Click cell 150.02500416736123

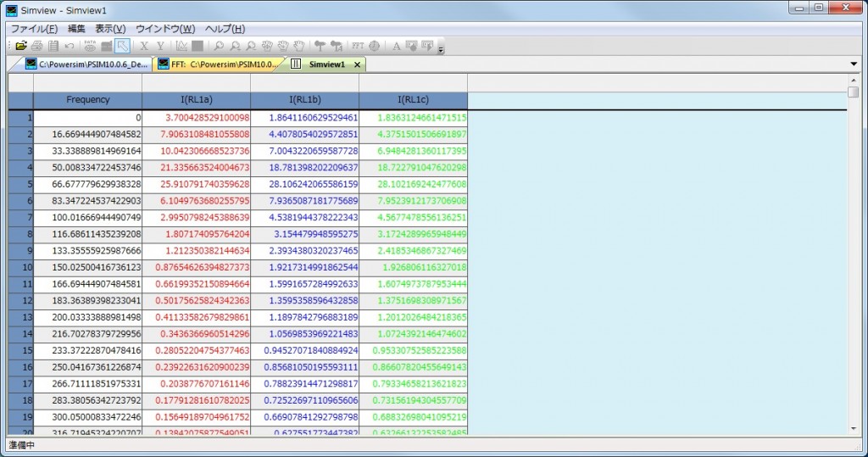[87, 267]
